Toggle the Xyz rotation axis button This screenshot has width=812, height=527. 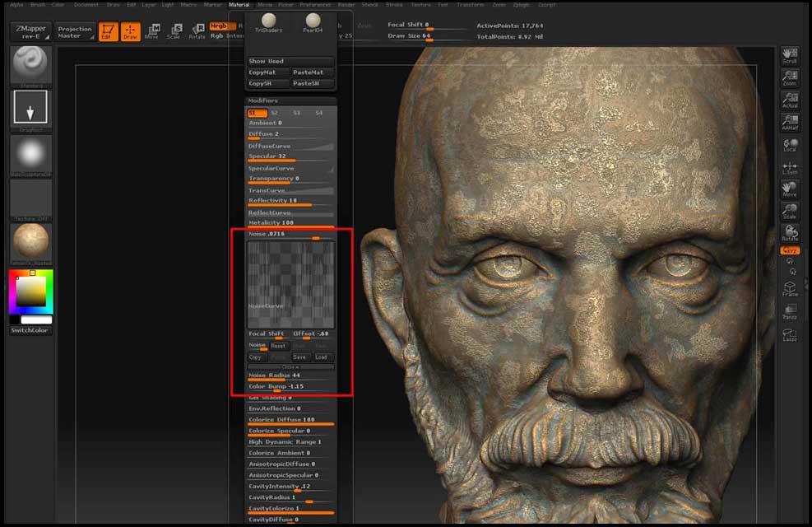789,250
